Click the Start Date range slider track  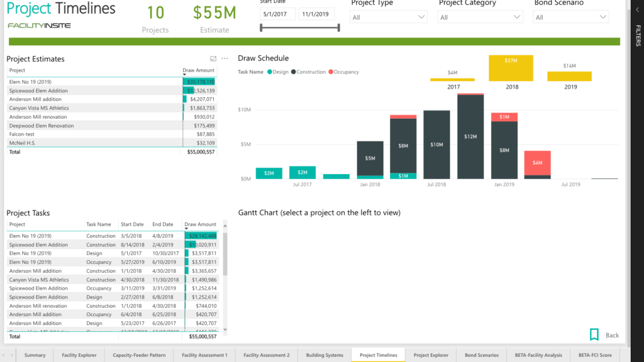click(299, 28)
